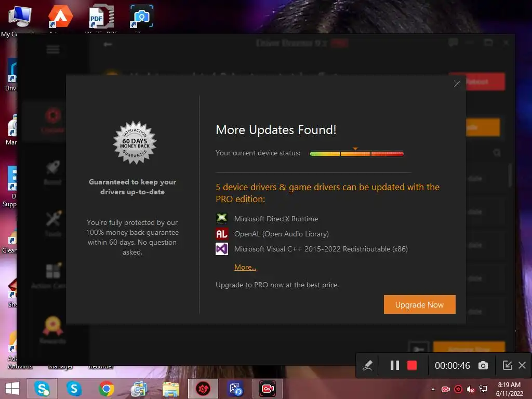The width and height of the screenshot is (532, 399).
Task: Click the back arrow in Driver Booster
Action: [108, 44]
